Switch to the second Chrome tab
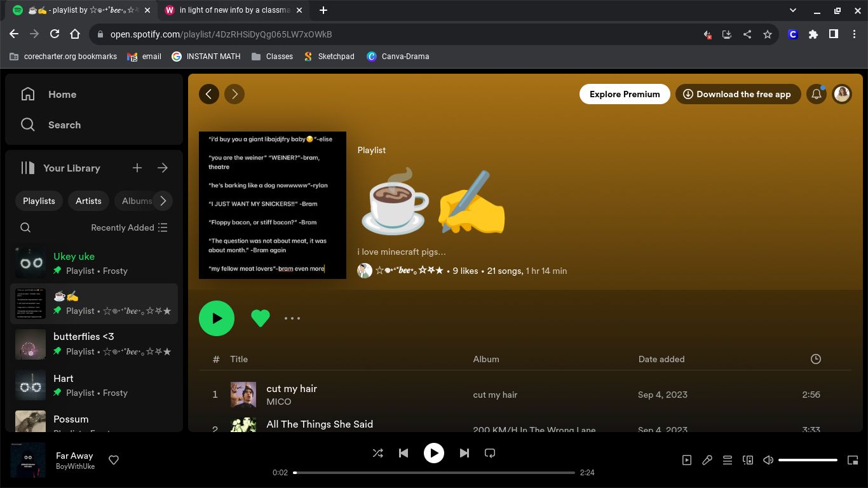This screenshot has height=488, width=868. tap(234, 10)
